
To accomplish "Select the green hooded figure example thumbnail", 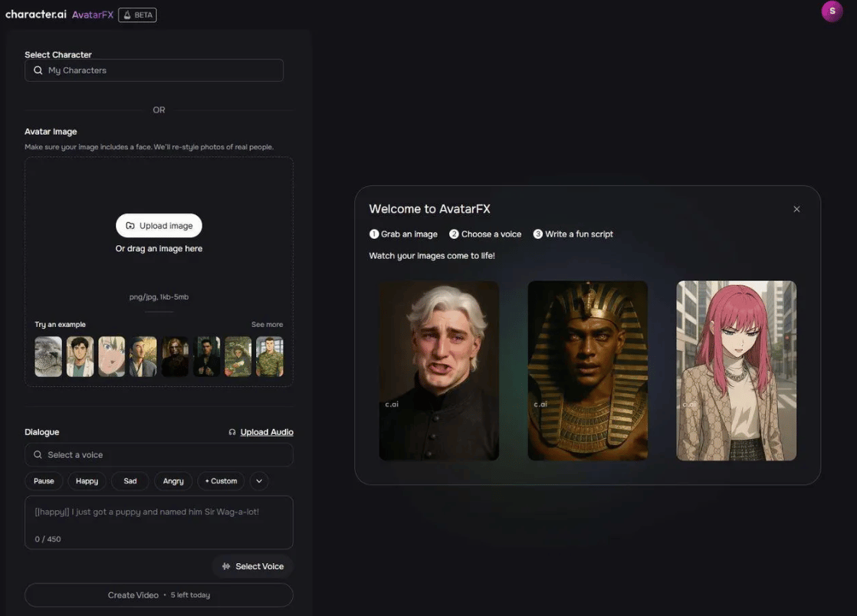I will click(238, 356).
